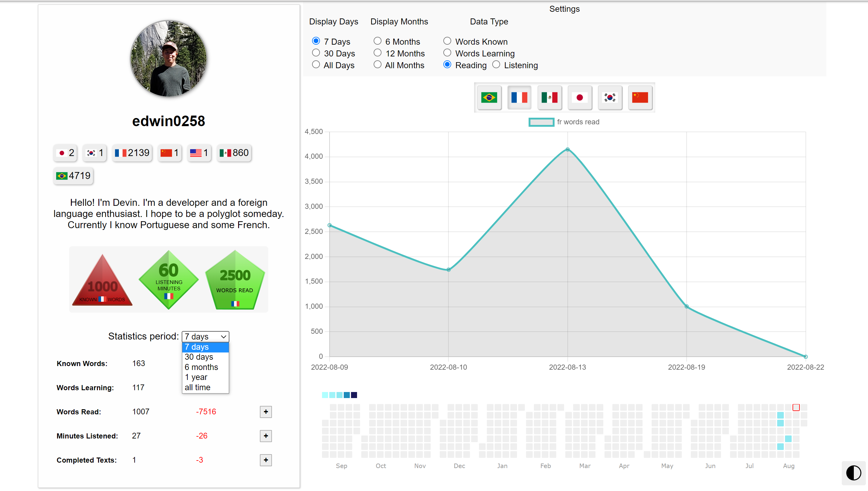Select the 12 Months radio button
868x491 pixels.
(x=377, y=53)
